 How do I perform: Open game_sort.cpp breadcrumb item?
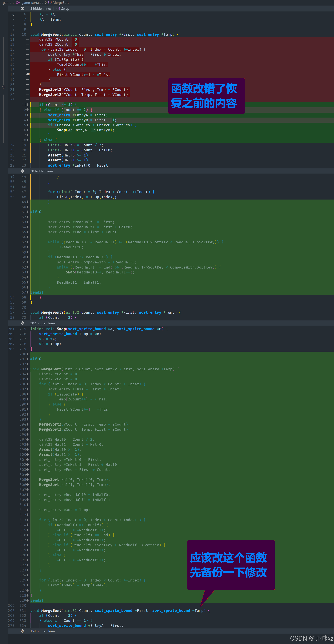[32, 3]
